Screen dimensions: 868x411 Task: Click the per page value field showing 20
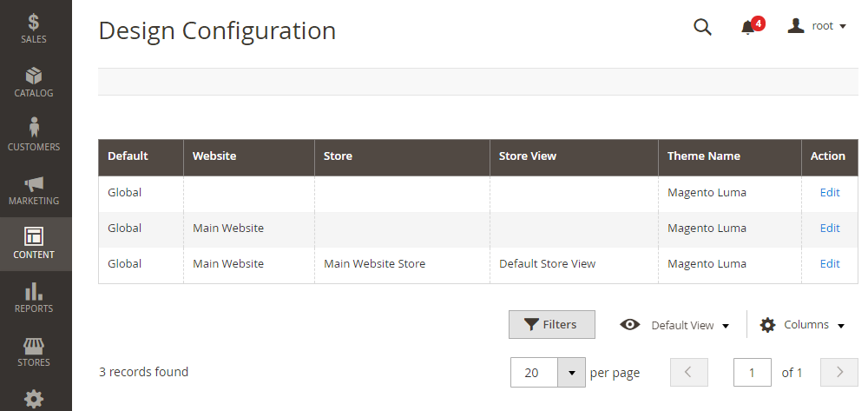(534, 372)
